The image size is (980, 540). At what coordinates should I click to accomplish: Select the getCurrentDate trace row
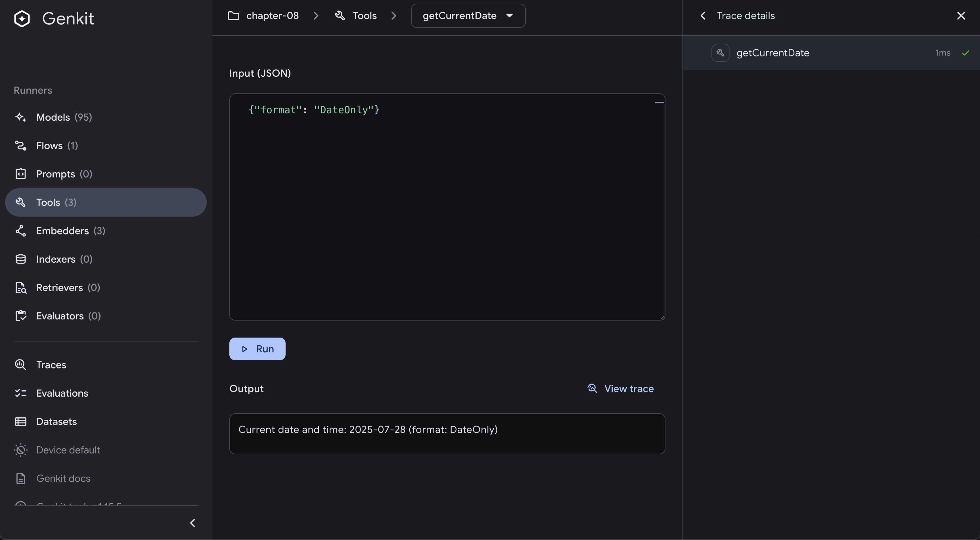[x=831, y=53]
